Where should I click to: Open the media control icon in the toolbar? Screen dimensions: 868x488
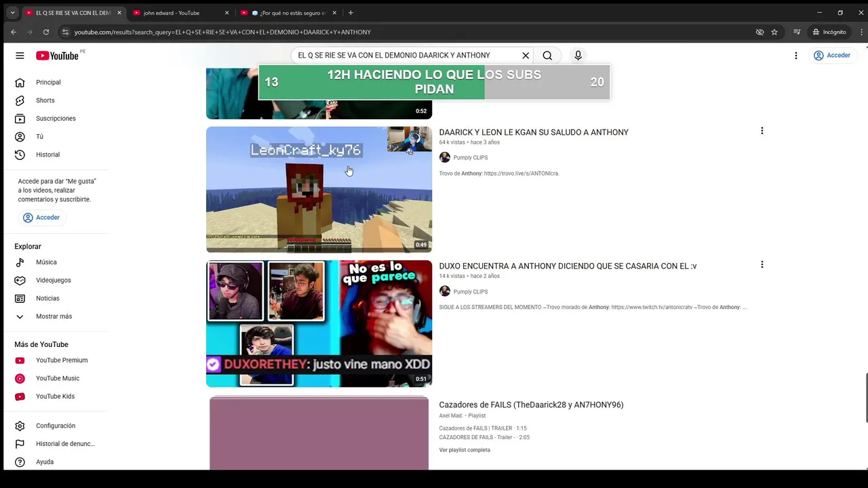click(797, 32)
